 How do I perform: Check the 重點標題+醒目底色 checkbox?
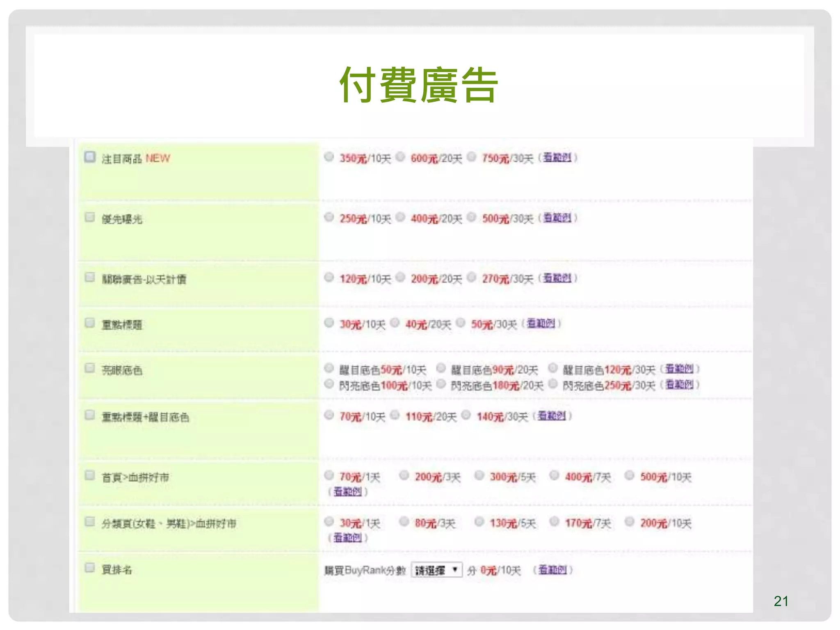[90, 415]
